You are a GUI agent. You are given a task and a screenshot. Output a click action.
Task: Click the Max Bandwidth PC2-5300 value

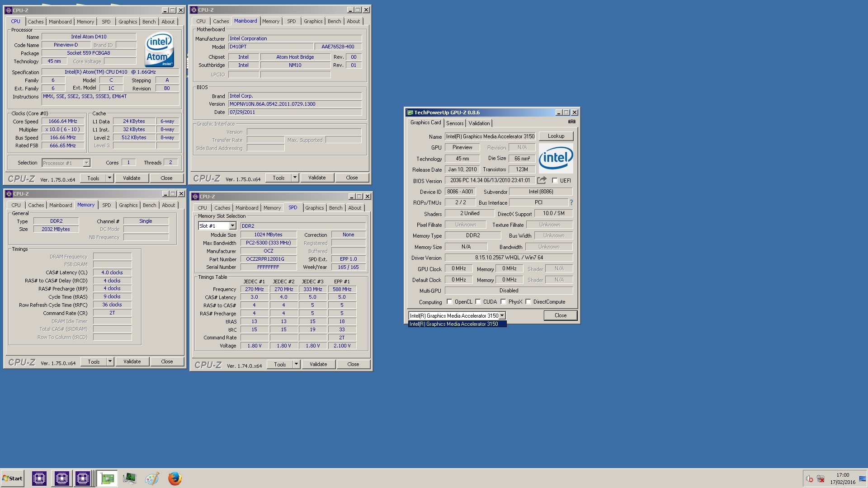pyautogui.click(x=269, y=243)
